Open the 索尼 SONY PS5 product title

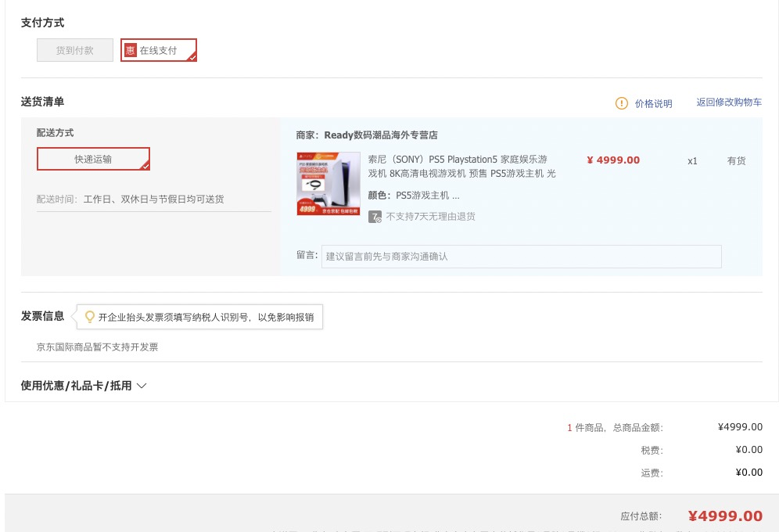[x=461, y=167]
